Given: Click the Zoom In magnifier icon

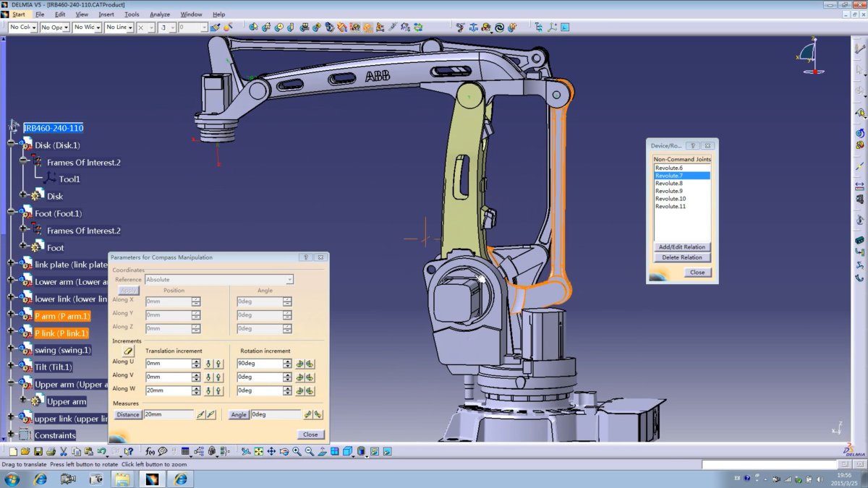Looking at the screenshot, I should click(x=297, y=451).
